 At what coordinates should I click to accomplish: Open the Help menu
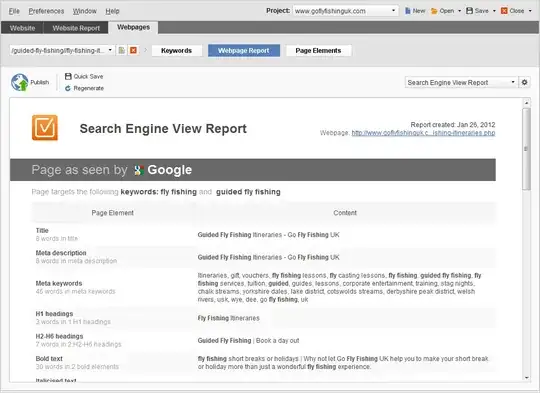point(112,11)
